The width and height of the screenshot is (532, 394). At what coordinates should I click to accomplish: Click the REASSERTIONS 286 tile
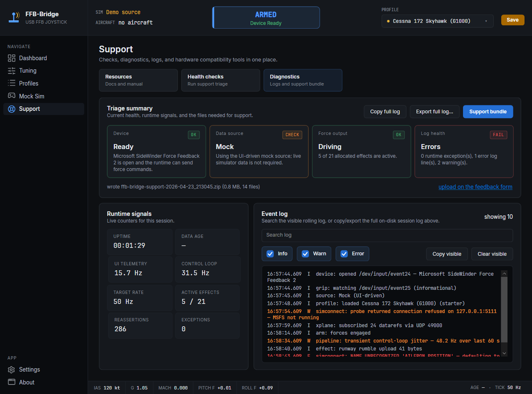[140, 325]
